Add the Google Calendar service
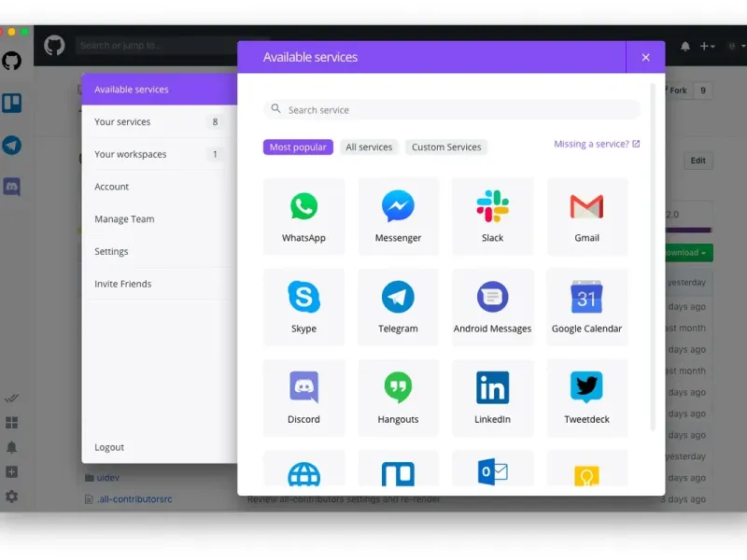This screenshot has width=747, height=560. pos(586,307)
